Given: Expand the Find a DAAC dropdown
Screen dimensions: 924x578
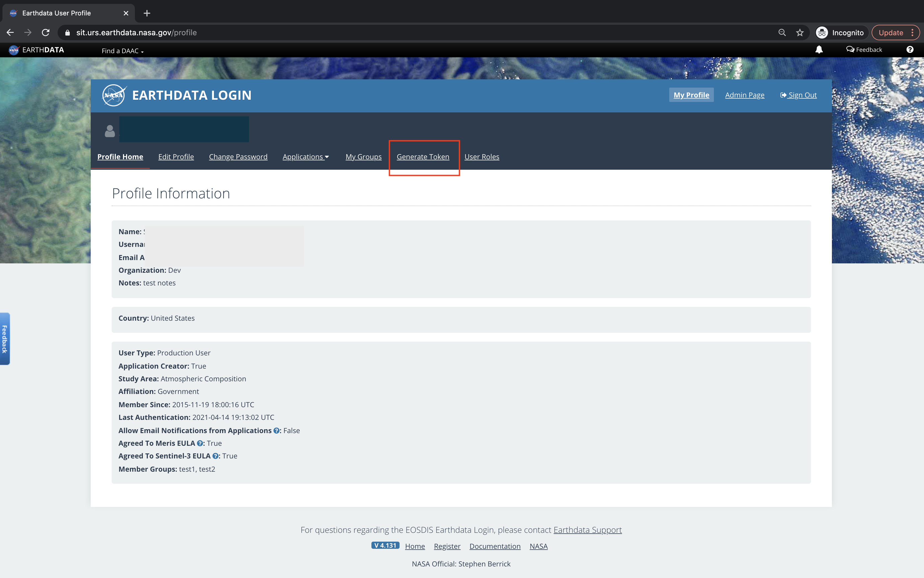Looking at the screenshot, I should click(122, 51).
